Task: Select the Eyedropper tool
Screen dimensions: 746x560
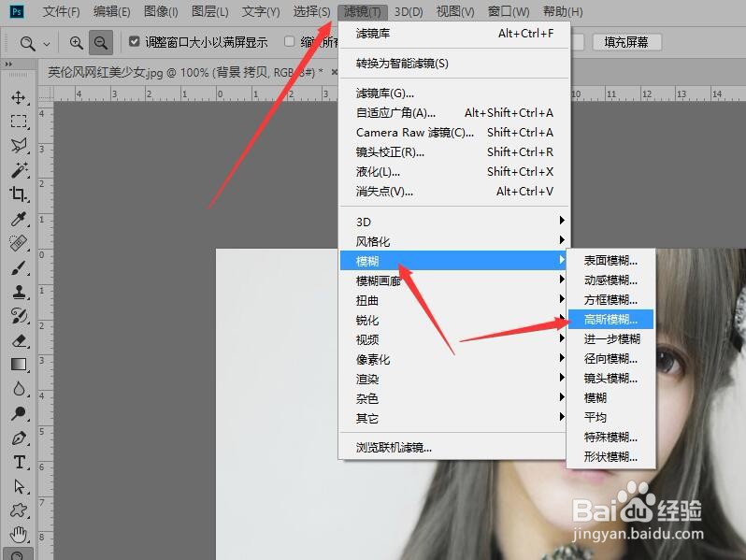Action: [x=19, y=219]
